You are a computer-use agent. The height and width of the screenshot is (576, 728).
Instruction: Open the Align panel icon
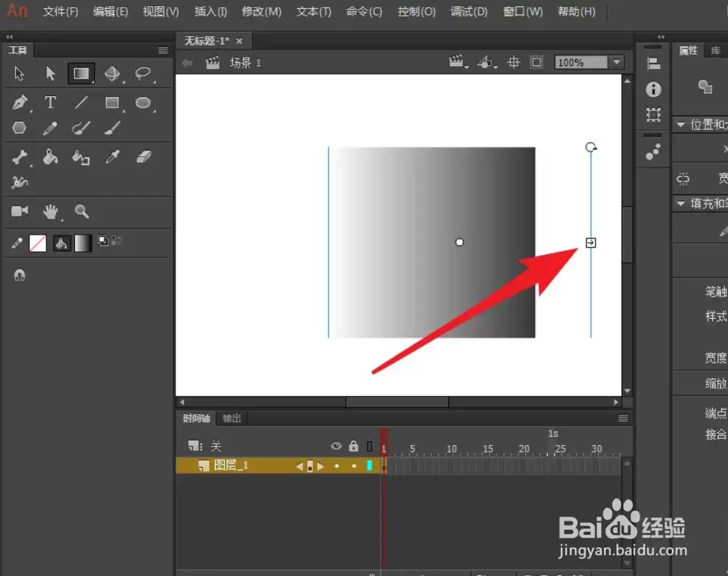(654, 64)
